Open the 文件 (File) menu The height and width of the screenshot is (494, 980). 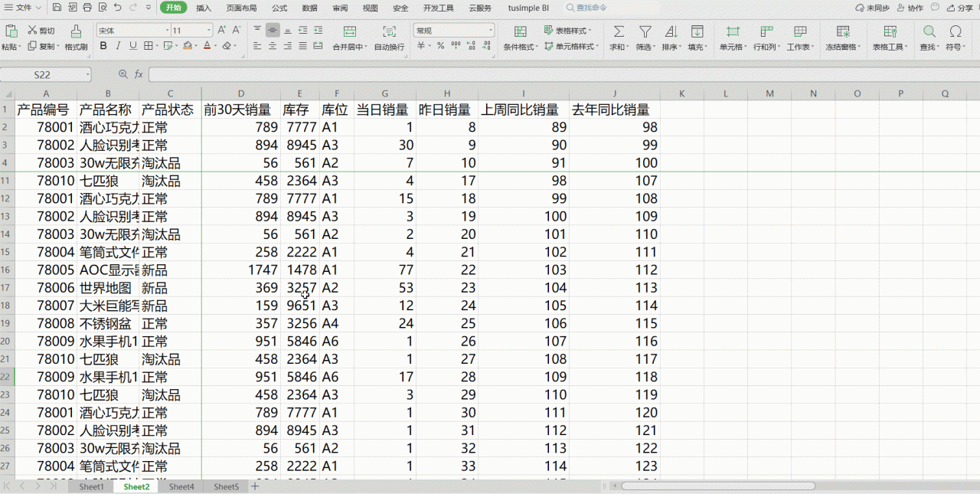click(x=23, y=8)
